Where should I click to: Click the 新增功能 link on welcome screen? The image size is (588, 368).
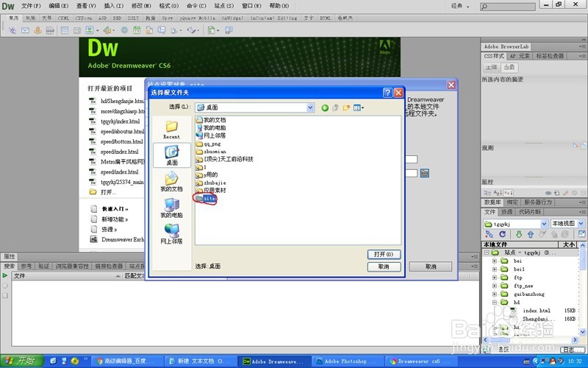click(x=115, y=219)
